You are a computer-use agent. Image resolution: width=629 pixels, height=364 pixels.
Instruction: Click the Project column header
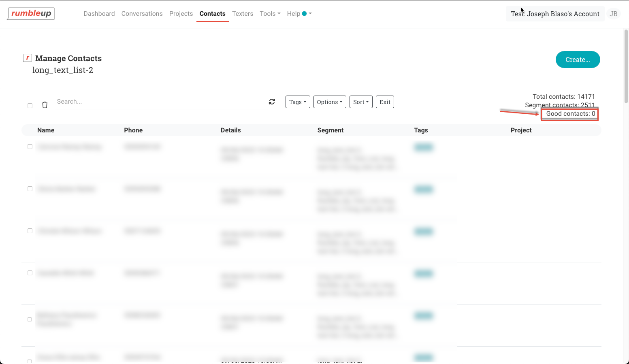[x=521, y=130]
